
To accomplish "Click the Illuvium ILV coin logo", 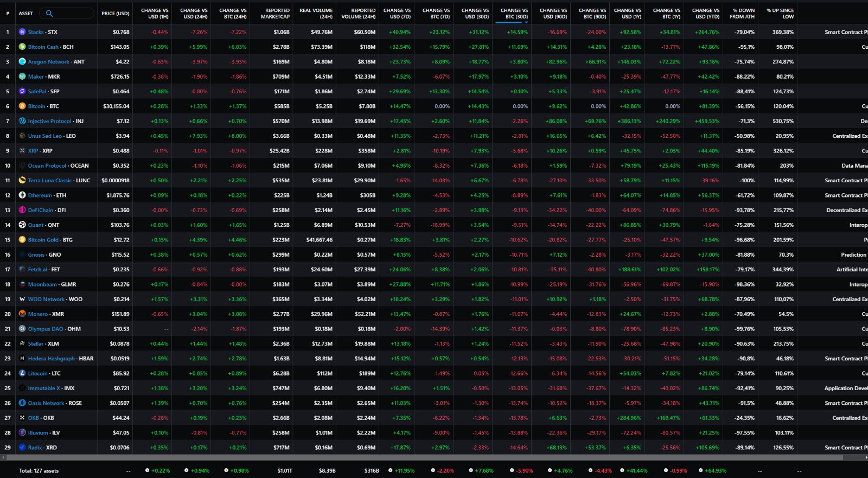I will click(22, 432).
